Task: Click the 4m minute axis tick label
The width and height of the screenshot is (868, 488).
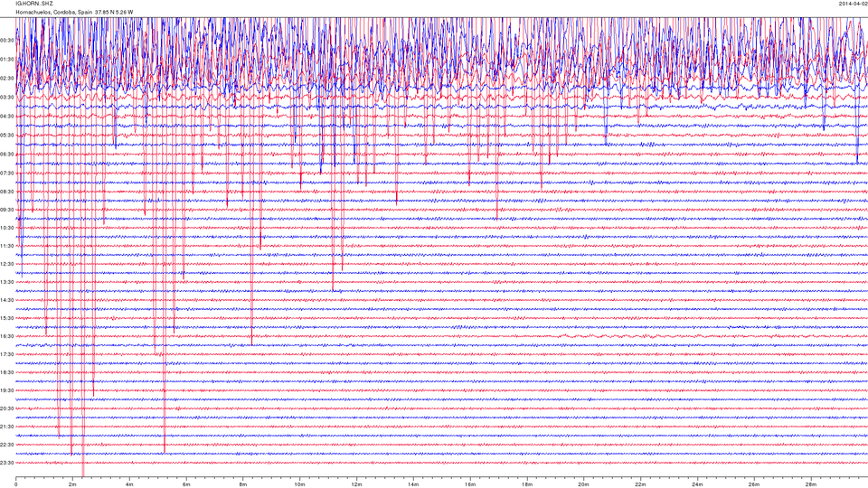Action: click(x=129, y=484)
